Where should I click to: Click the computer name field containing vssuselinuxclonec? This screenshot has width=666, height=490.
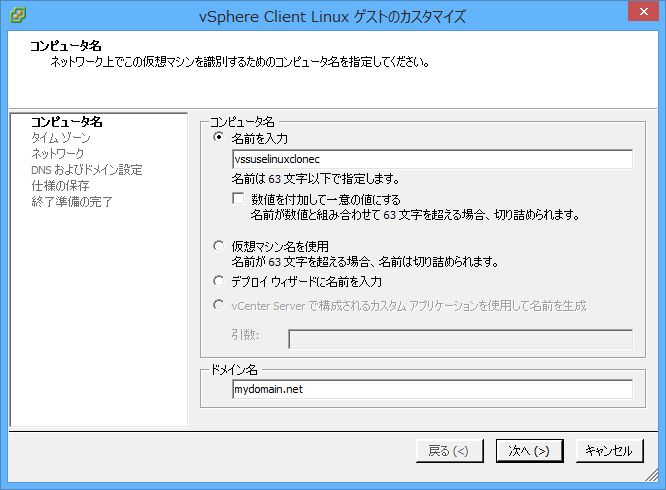[x=432, y=159]
